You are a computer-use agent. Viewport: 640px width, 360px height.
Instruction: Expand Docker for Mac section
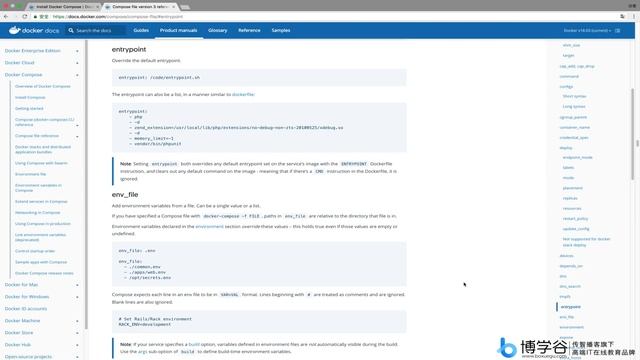click(77, 285)
